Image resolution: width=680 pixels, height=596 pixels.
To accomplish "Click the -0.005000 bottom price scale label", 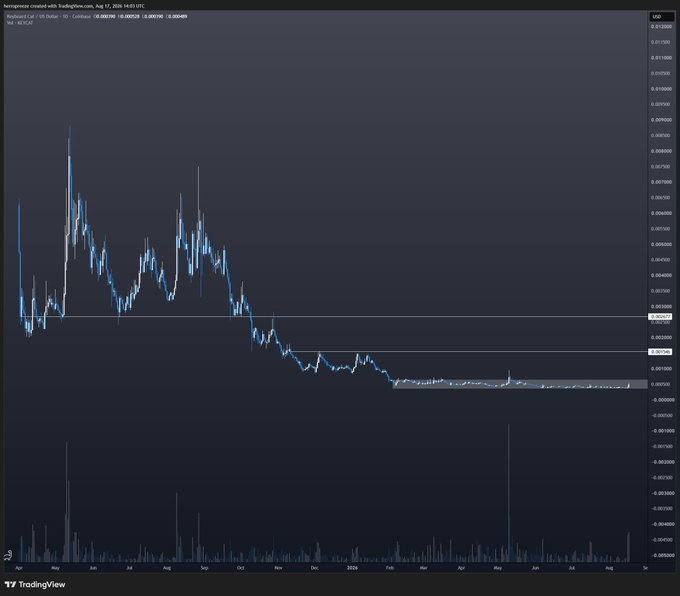I will tap(662, 555).
